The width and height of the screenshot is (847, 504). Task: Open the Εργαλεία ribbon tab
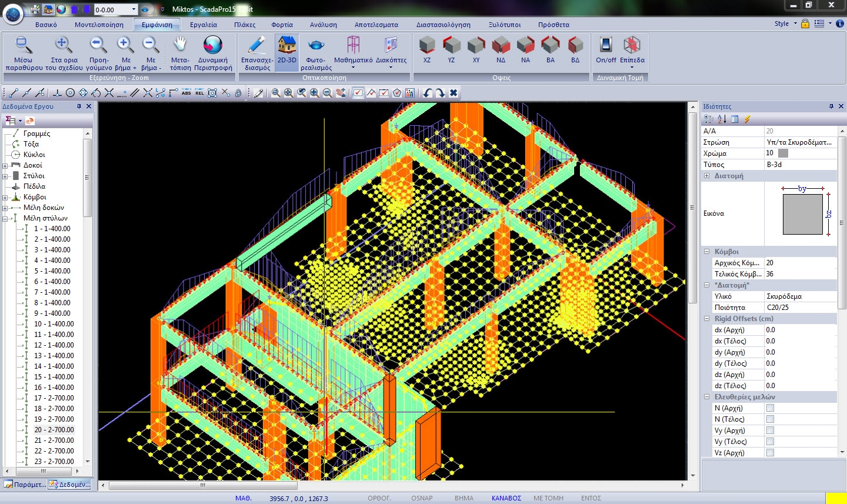coord(204,25)
